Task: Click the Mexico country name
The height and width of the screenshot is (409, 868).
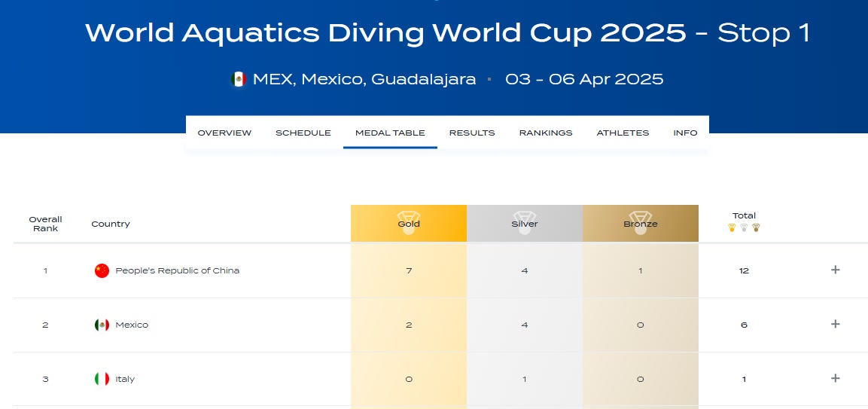Action: click(x=132, y=325)
